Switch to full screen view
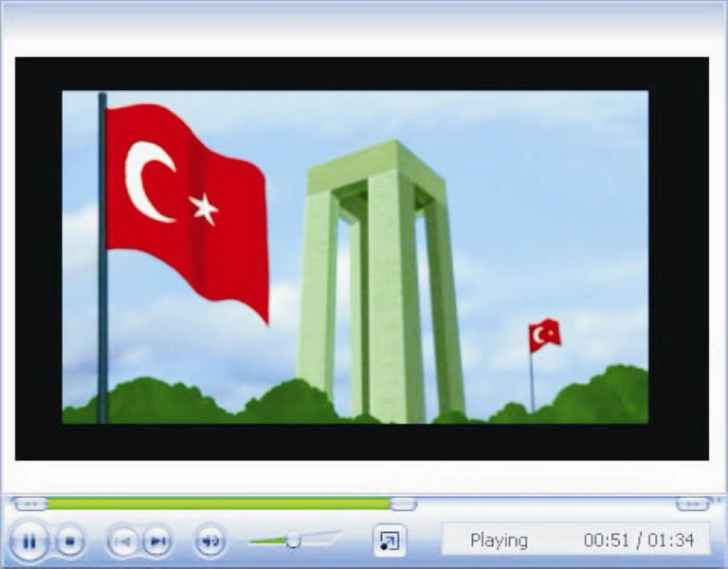The image size is (728, 569). click(x=388, y=541)
